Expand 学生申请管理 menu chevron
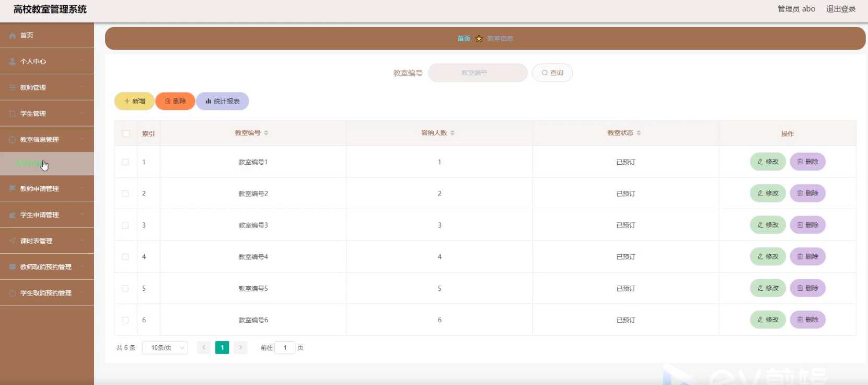868x385 pixels. point(82,215)
